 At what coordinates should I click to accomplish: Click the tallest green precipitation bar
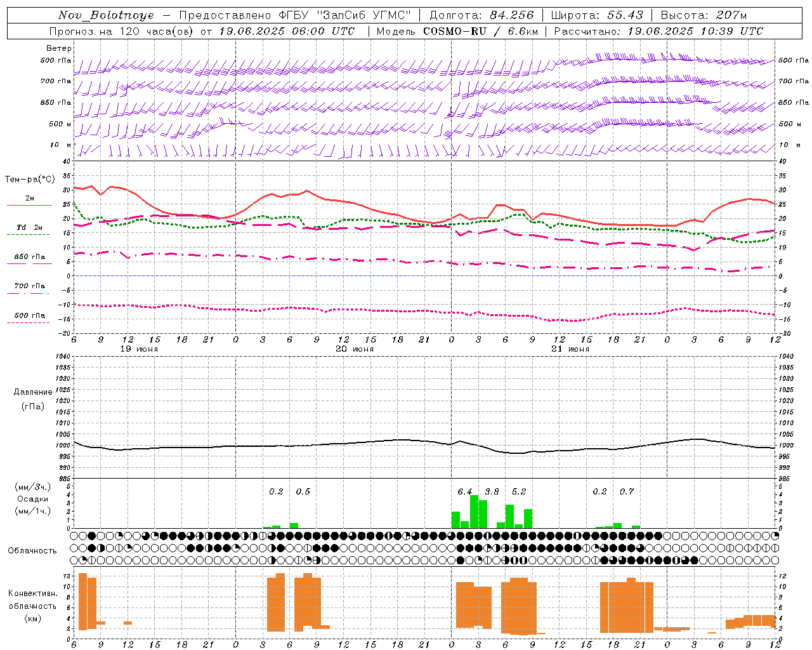pyautogui.click(x=474, y=512)
